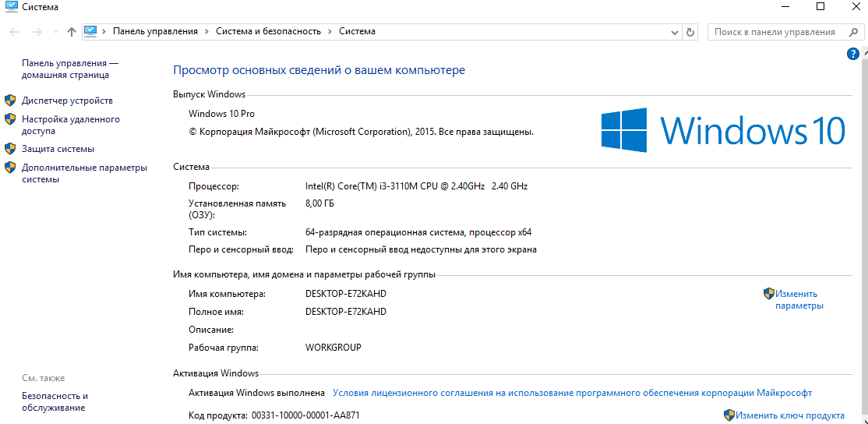Click the Windows 10 logo
Screen dimensions: 868x424
pyautogui.click(x=723, y=130)
